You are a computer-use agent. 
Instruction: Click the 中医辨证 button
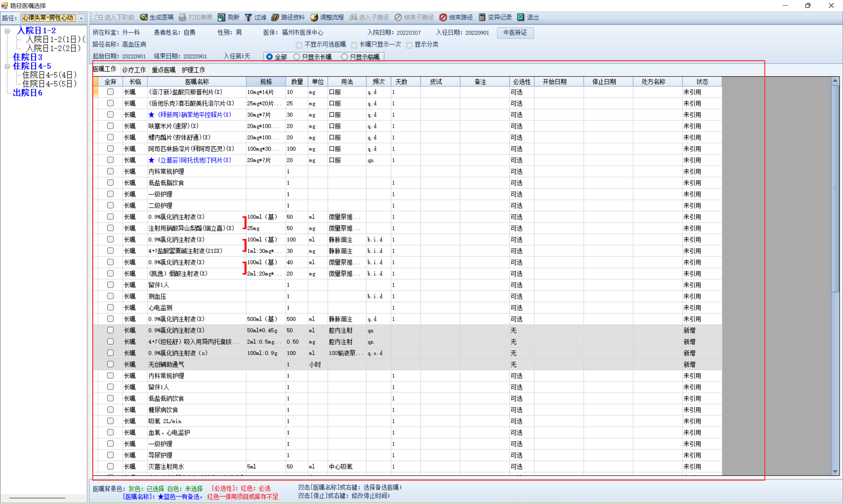point(515,33)
